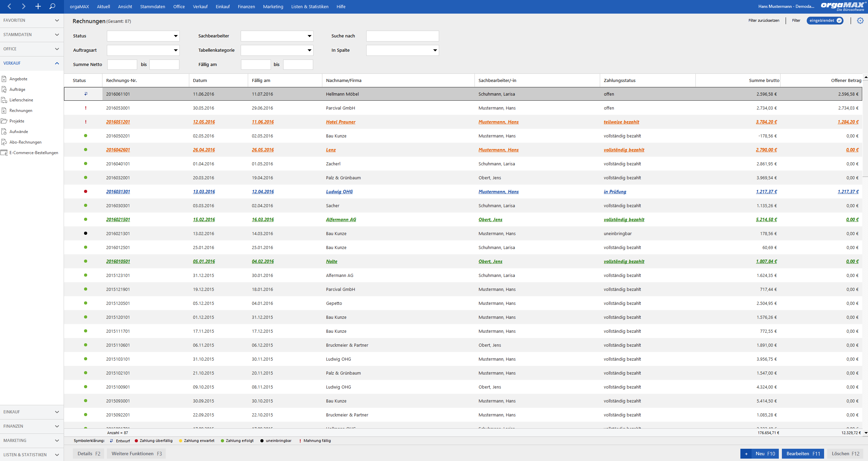Image resolution: width=868 pixels, height=461 pixels.
Task: Expand the FINANZEN sidebar section
Action: pos(32,426)
